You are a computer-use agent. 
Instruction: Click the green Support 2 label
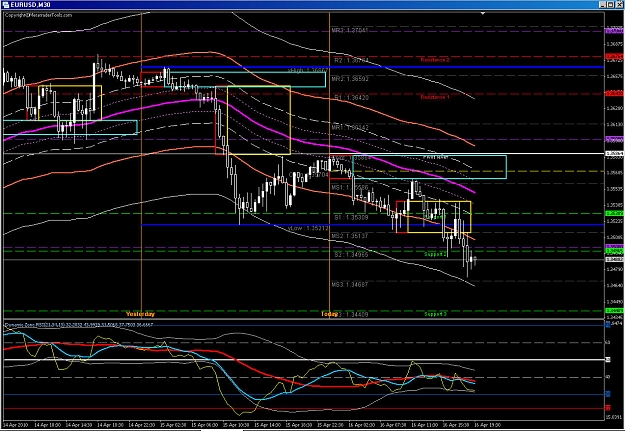tap(435, 254)
